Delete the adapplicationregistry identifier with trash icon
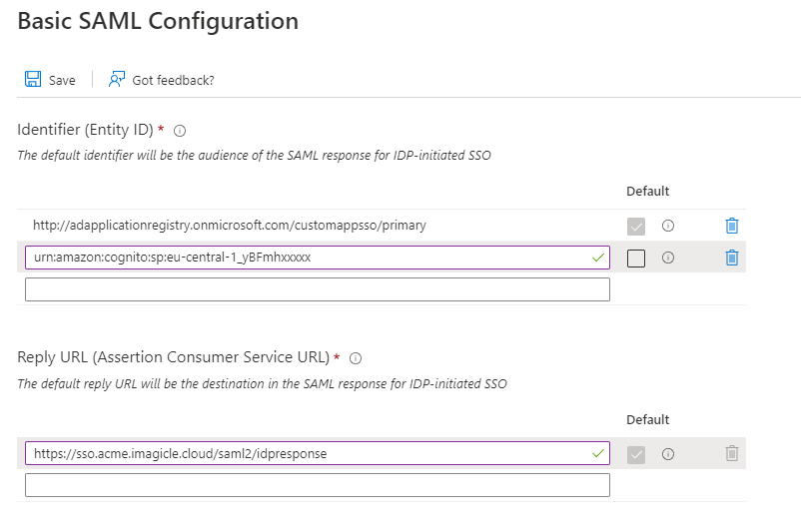This screenshot has width=801, height=532. pos(731,226)
